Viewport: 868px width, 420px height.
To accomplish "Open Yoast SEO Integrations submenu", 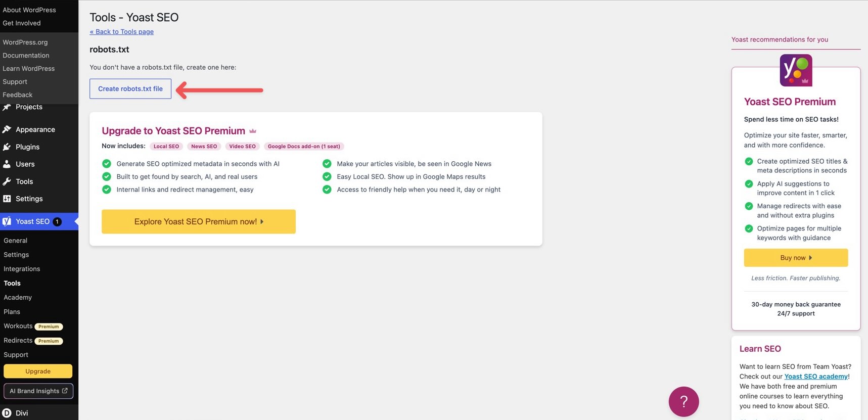I will tap(22, 269).
